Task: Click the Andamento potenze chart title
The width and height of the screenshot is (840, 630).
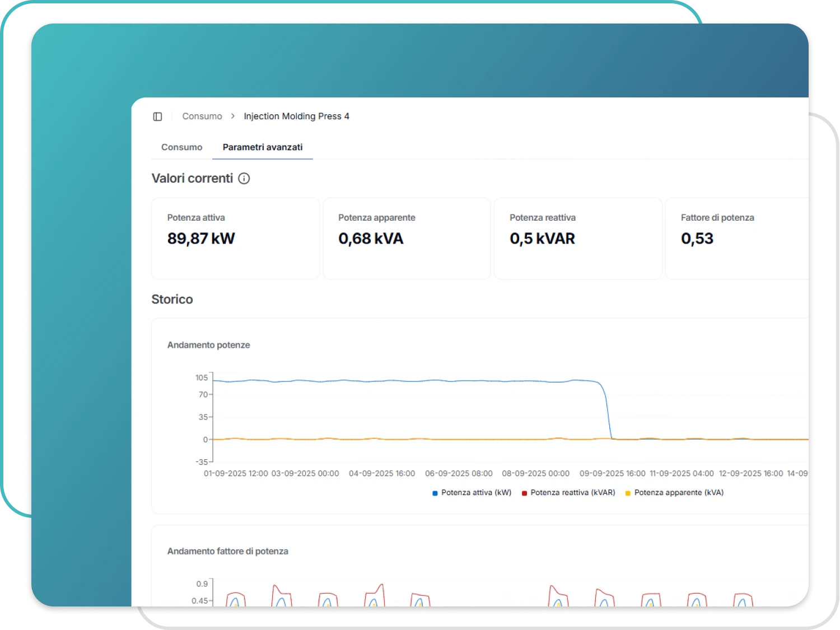Action: tap(208, 345)
